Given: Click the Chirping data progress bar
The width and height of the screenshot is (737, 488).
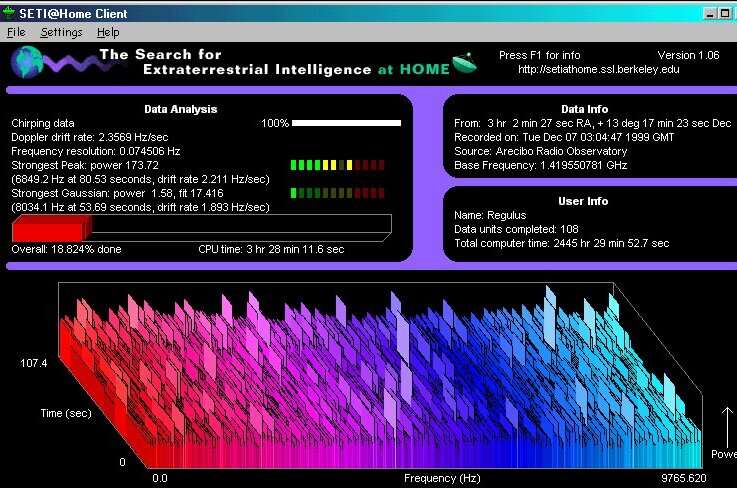Looking at the screenshot, I should point(346,123).
